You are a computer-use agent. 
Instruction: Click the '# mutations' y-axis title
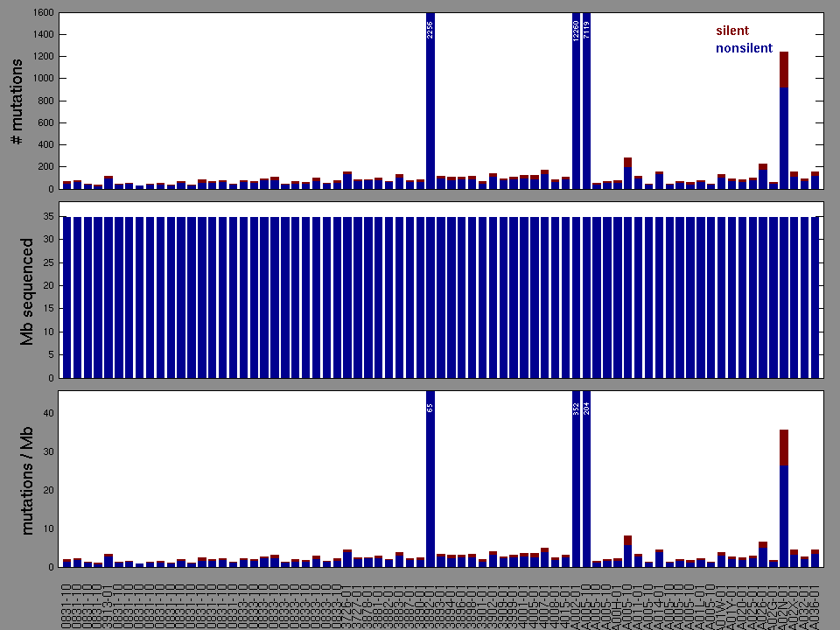coord(16,102)
